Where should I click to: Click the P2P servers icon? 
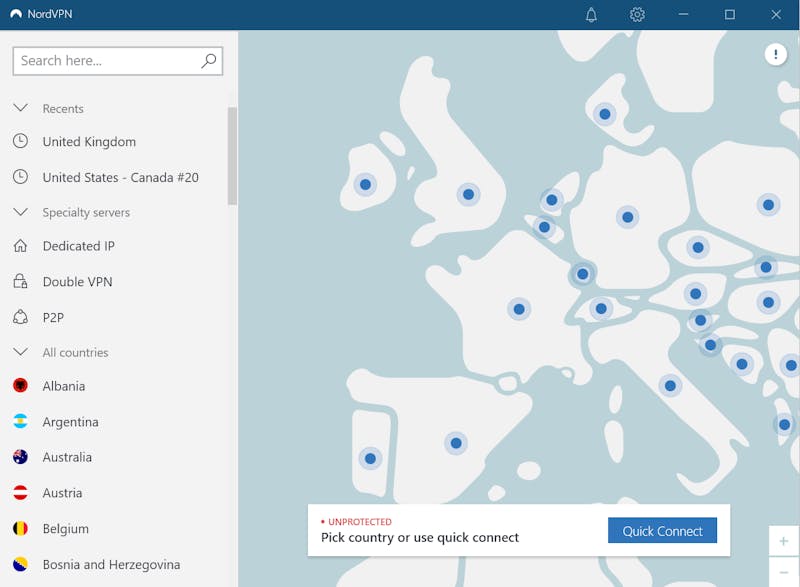click(x=20, y=317)
